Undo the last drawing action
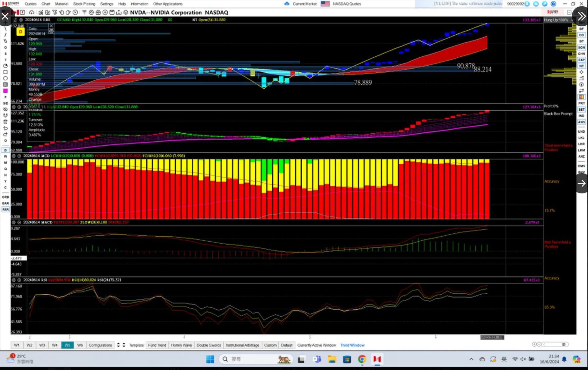The height and width of the screenshot is (370, 588). click(x=5, y=128)
